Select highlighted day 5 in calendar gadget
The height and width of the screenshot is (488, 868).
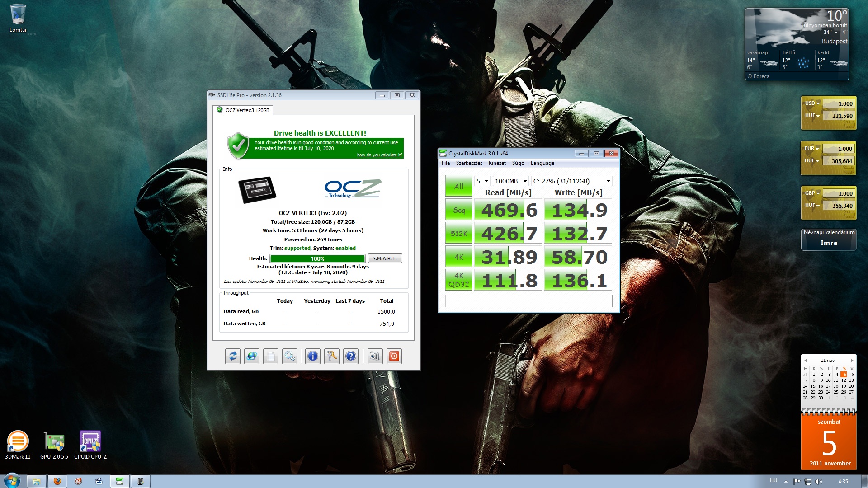point(844,375)
